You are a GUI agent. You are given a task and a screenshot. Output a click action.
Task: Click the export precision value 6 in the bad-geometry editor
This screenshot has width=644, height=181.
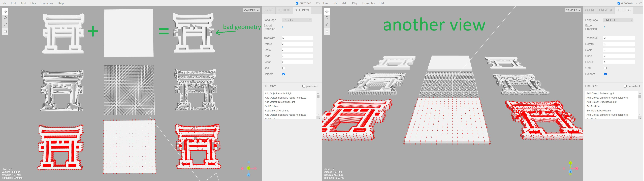coord(283,27)
